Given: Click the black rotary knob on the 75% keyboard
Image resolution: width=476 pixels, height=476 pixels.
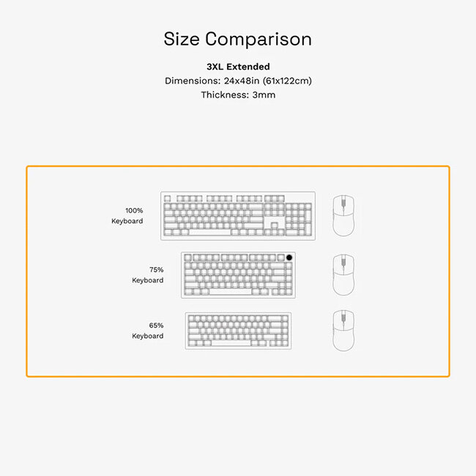Looking at the screenshot, I should (291, 258).
